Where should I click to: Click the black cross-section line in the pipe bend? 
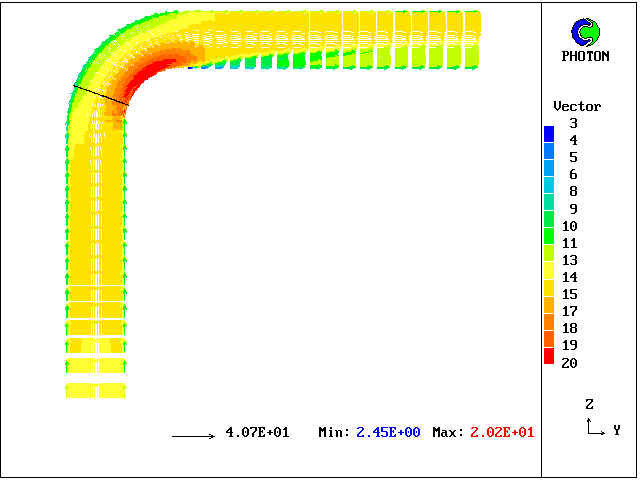[x=100, y=95]
